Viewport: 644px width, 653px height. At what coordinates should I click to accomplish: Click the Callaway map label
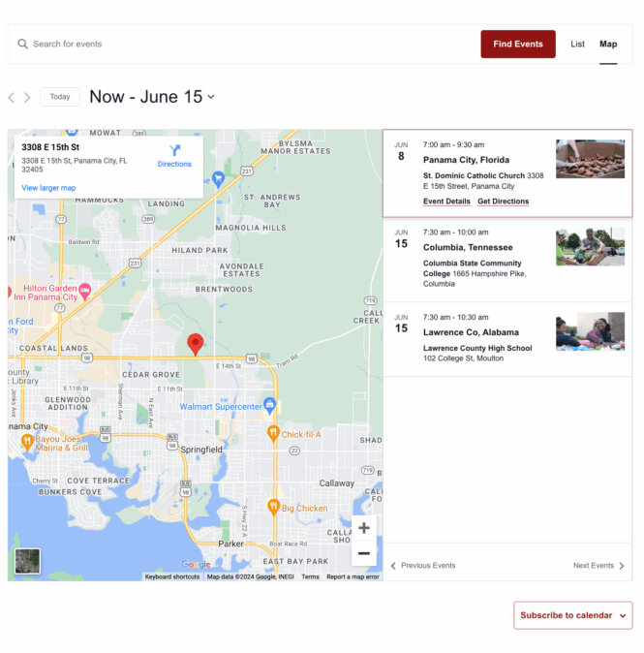[x=337, y=483]
